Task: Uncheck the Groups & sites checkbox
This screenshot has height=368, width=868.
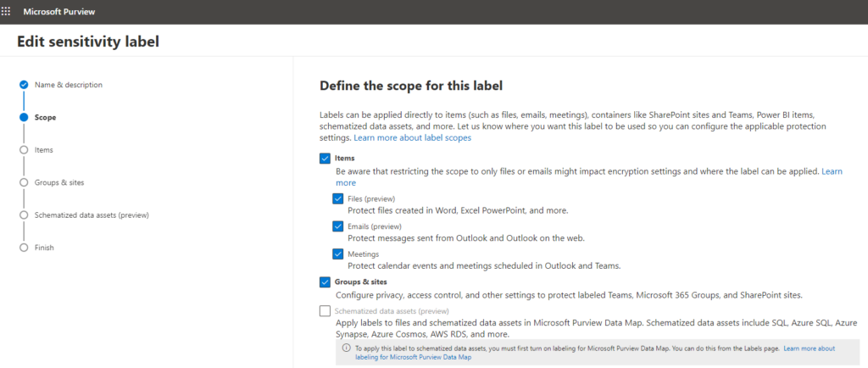Action: (x=325, y=282)
